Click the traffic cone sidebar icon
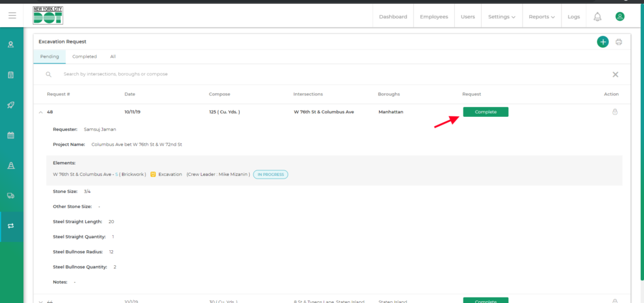The width and height of the screenshot is (644, 303). pos(11,165)
